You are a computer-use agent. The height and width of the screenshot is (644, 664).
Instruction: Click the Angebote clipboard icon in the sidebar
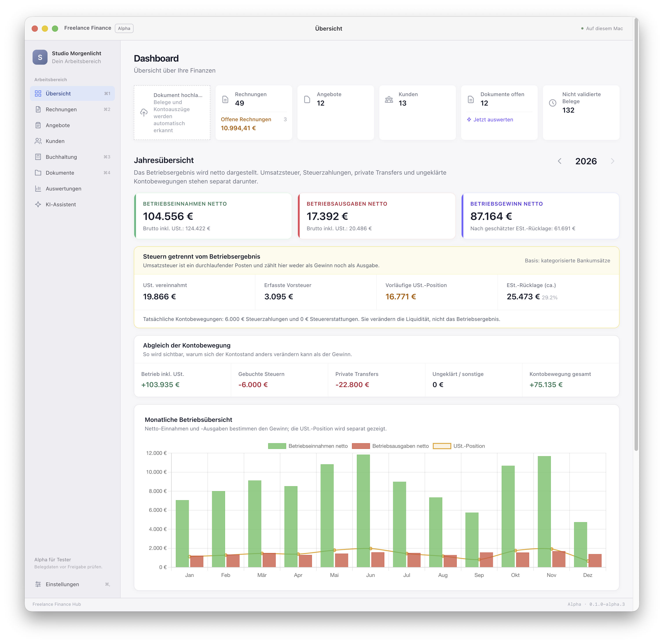pyautogui.click(x=38, y=125)
